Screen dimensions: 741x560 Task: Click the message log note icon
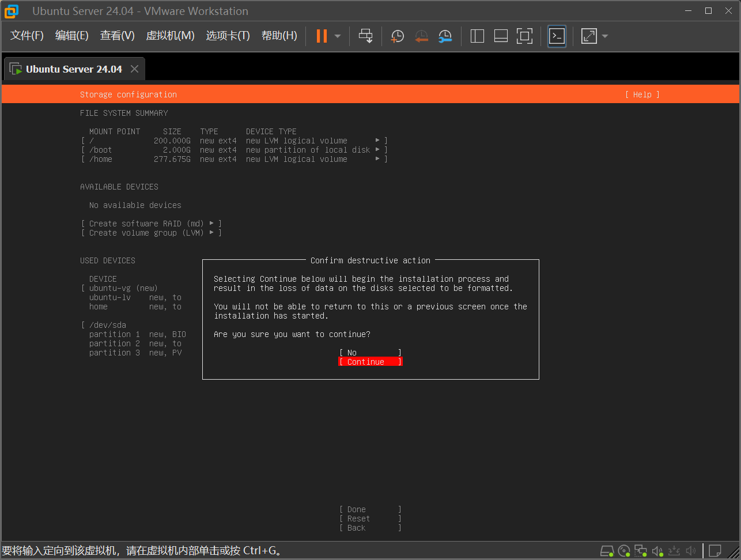(x=715, y=551)
